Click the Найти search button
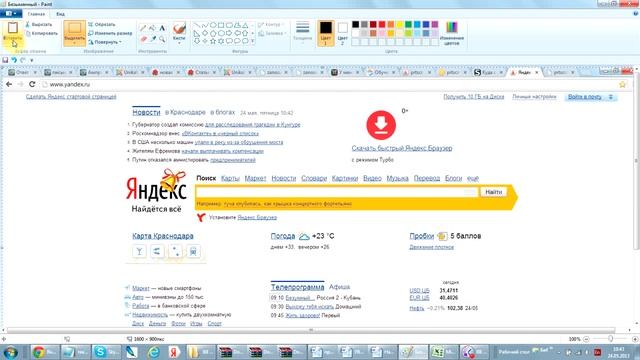The height and width of the screenshot is (360, 640). coord(493,192)
